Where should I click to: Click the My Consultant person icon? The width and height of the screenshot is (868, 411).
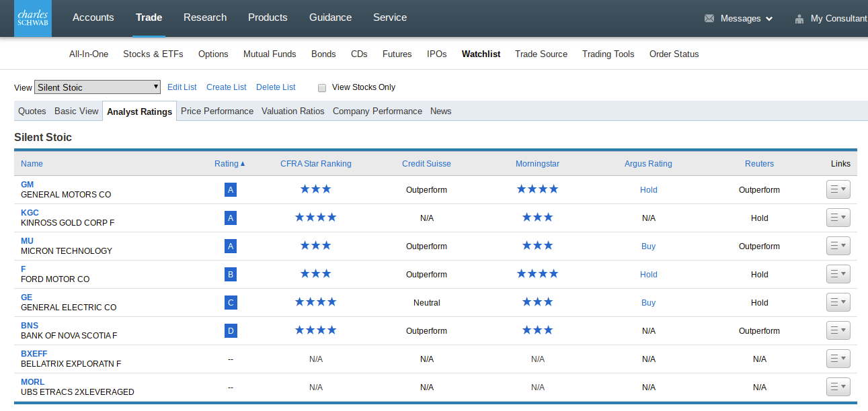[799, 19]
